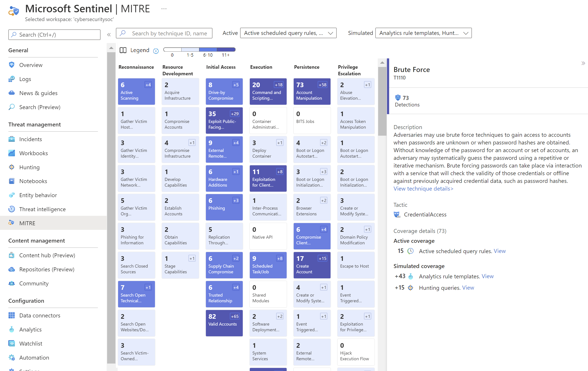Click the Threat intelligence icon in sidebar
This screenshot has width=588, height=371.
pyautogui.click(x=12, y=209)
